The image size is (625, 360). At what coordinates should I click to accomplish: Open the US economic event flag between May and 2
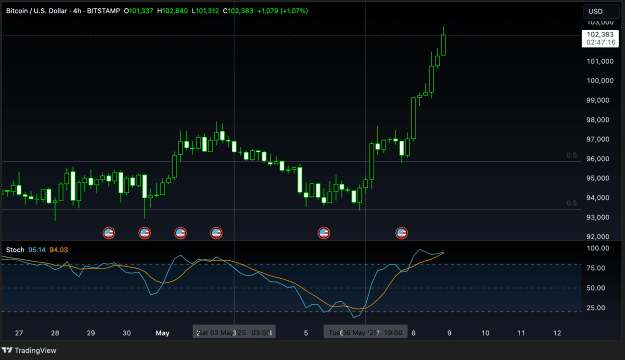point(181,233)
